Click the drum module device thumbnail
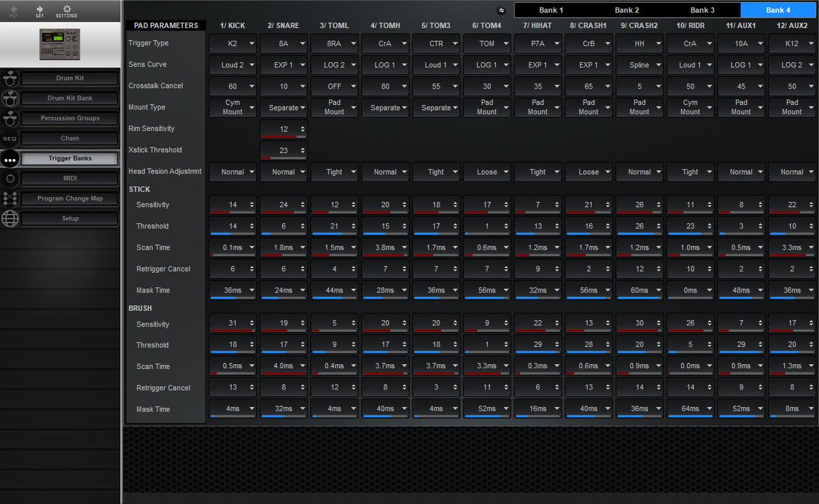 point(60,43)
